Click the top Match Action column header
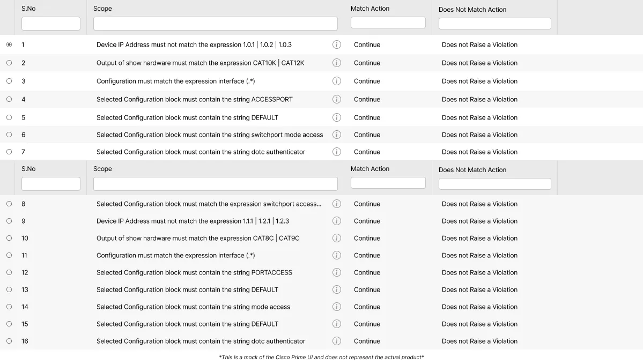This screenshot has height=364, width=643. click(370, 9)
